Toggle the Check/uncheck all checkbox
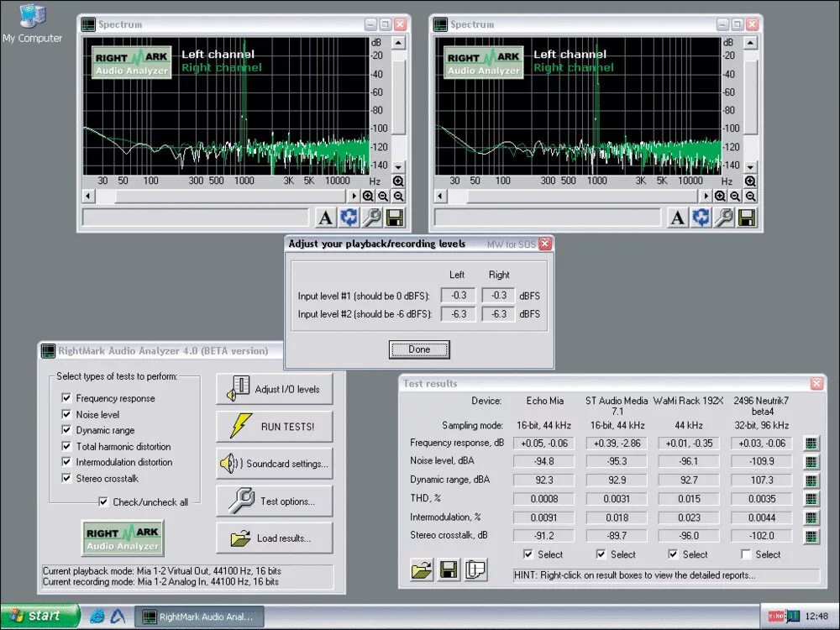The image size is (840, 630). tap(103, 502)
